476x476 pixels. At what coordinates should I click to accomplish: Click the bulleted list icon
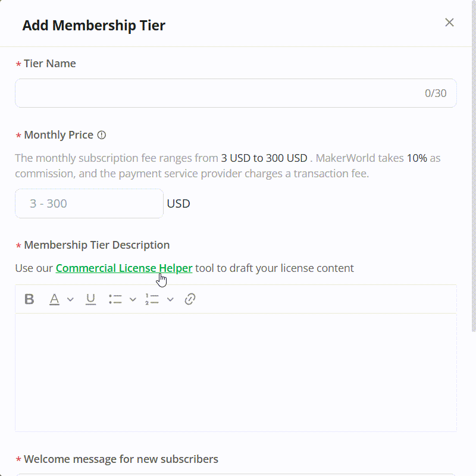pos(115,299)
